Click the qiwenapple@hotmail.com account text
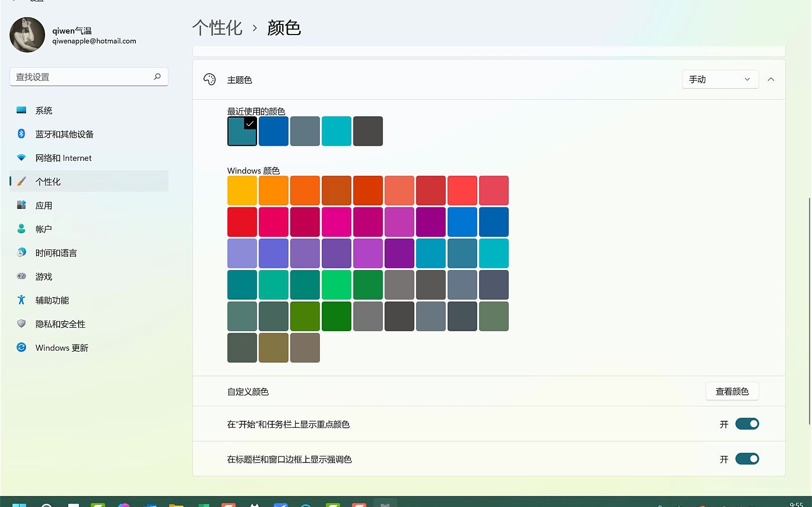 (94, 41)
